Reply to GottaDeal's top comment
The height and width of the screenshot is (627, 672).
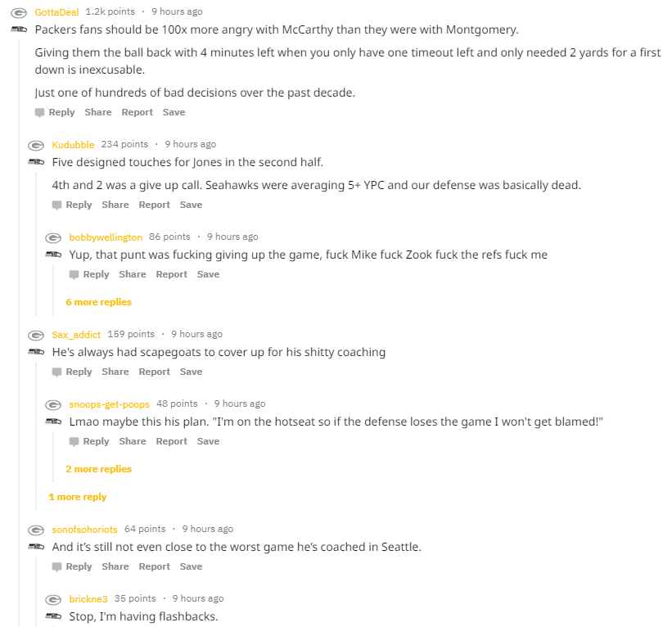[x=61, y=112]
